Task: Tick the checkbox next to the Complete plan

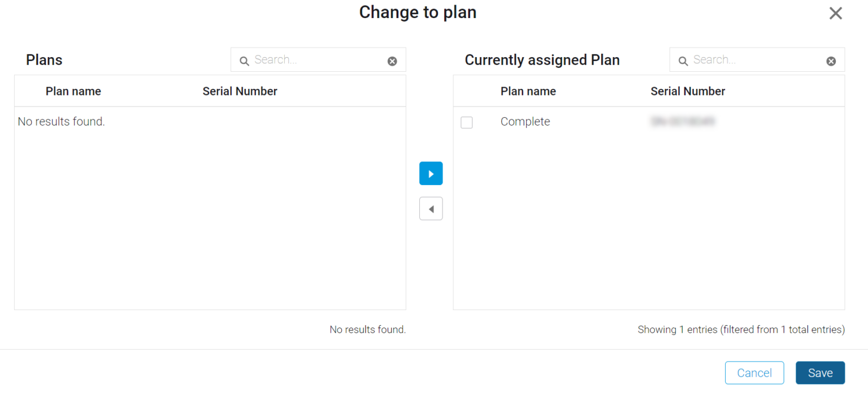Action: [467, 122]
